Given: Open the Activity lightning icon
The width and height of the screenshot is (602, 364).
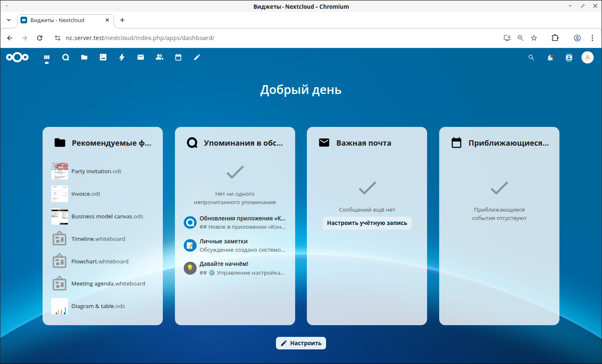Looking at the screenshot, I should coord(122,58).
